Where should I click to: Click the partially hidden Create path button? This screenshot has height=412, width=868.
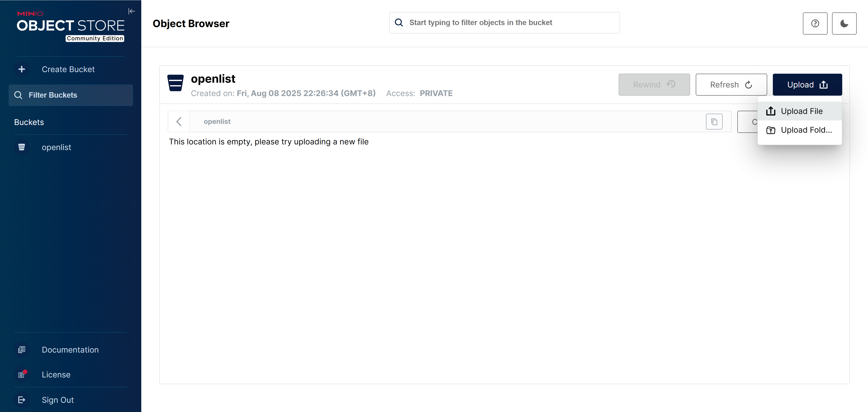748,122
